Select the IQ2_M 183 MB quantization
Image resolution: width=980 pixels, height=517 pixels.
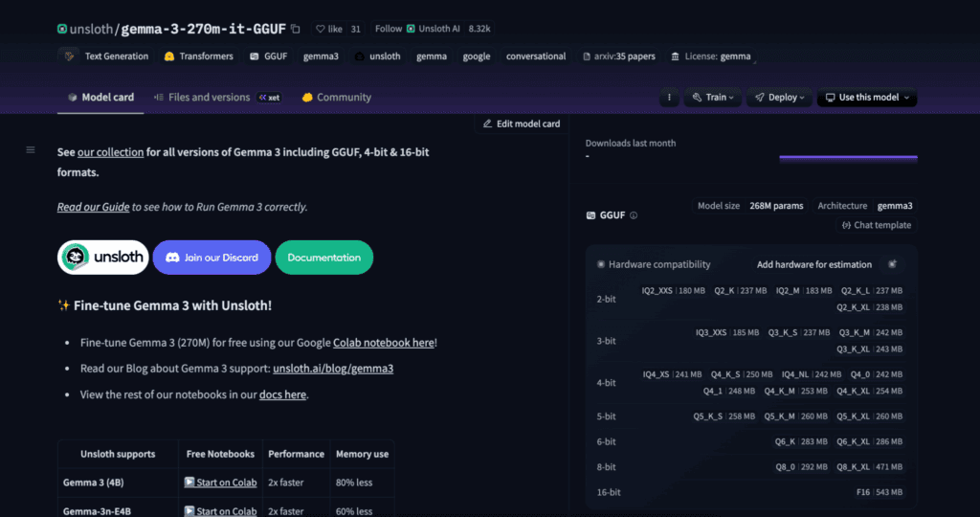(x=804, y=291)
